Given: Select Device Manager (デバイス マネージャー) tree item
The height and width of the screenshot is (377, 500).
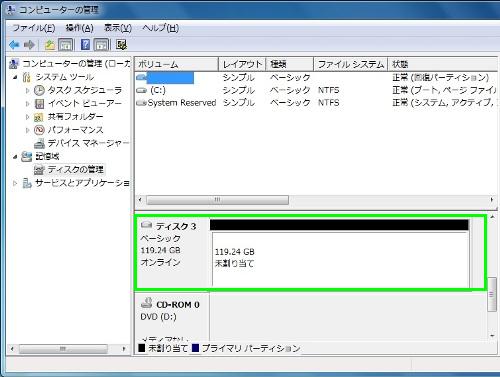Looking at the screenshot, I should 88,143.
